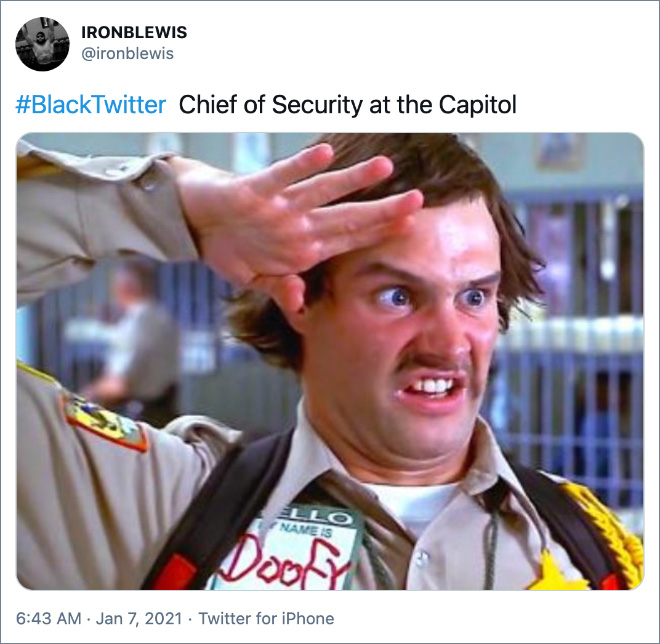Open the IRONBLEWIS profile avatar
The height and width of the screenshot is (644, 660).
tap(42, 44)
